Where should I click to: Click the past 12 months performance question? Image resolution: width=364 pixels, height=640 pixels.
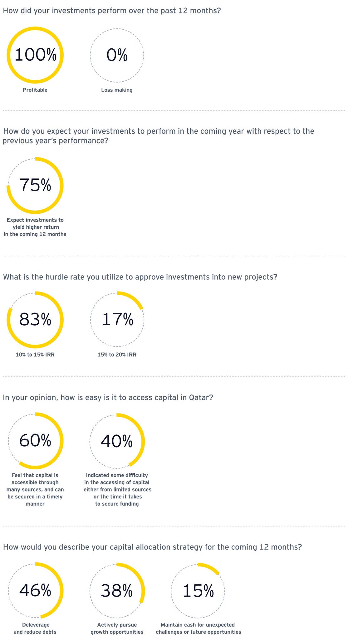(x=112, y=11)
